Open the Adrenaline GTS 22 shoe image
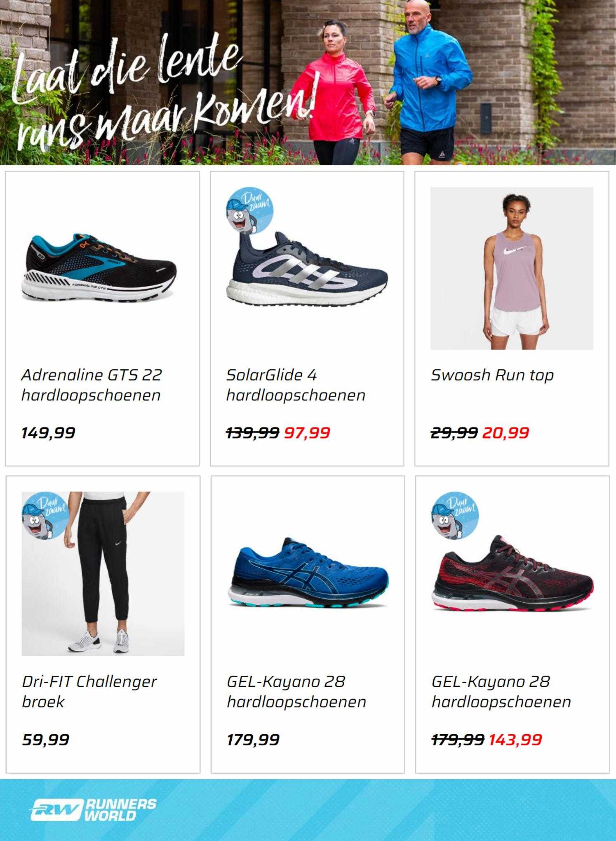616x841 pixels. point(99,268)
